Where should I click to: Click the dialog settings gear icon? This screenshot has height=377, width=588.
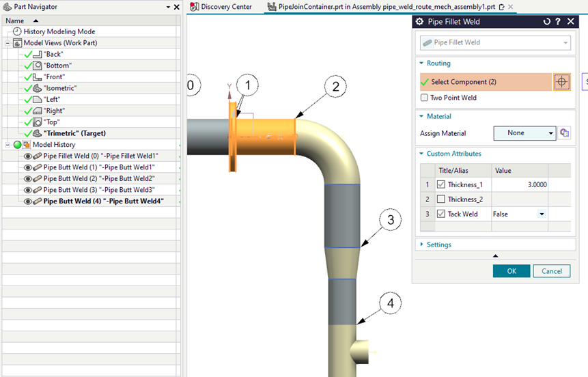[420, 22]
